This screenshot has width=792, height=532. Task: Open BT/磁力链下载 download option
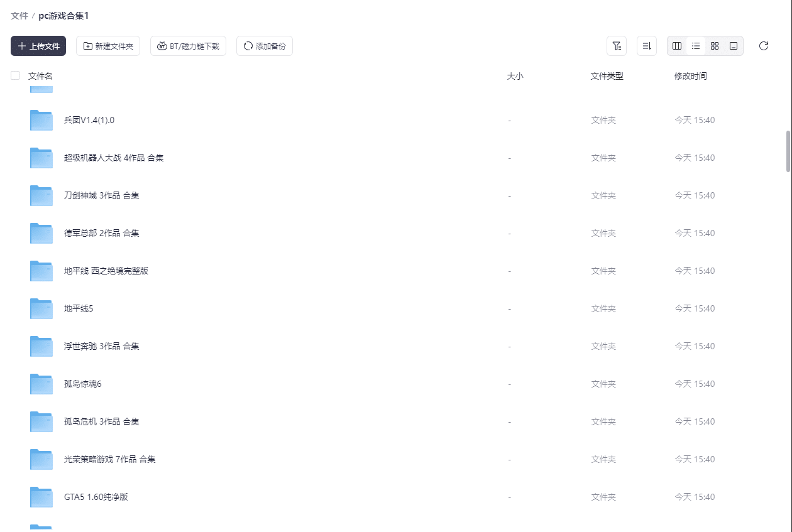[x=188, y=46]
